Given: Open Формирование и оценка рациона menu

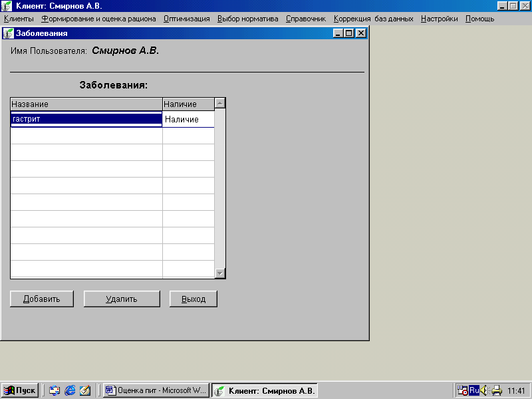Looking at the screenshot, I should coord(98,19).
